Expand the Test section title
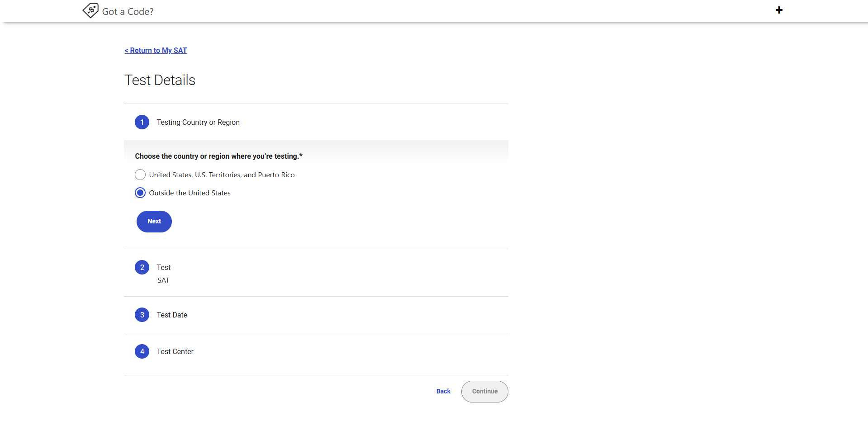Screen dimensions: 868x426 tap(164, 268)
